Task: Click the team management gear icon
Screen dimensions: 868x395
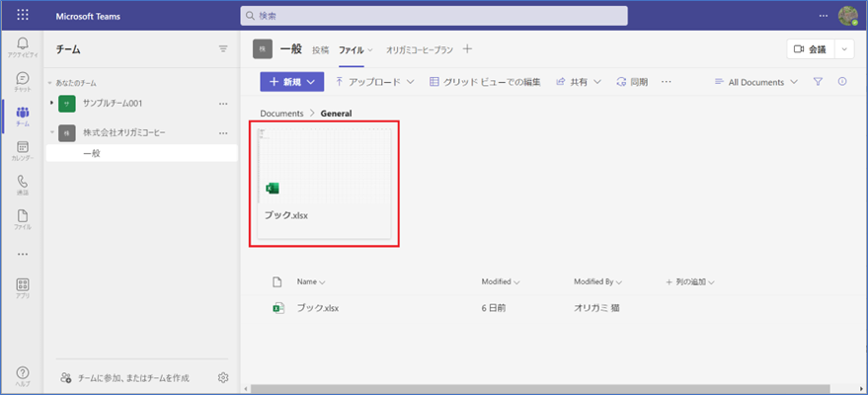Action: click(223, 377)
